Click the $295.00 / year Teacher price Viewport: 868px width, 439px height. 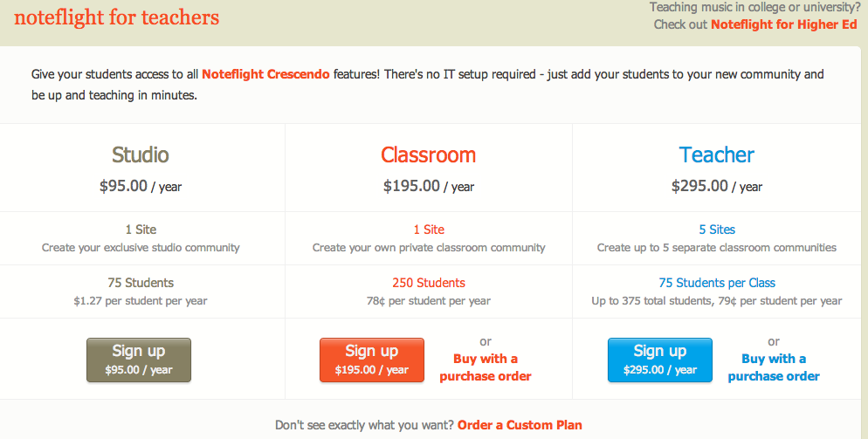(x=716, y=186)
